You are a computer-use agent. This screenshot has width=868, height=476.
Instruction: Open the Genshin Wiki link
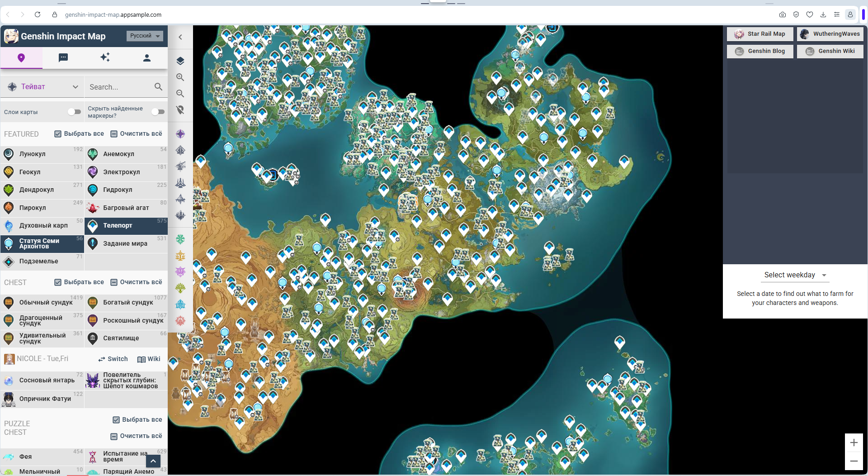(830, 51)
